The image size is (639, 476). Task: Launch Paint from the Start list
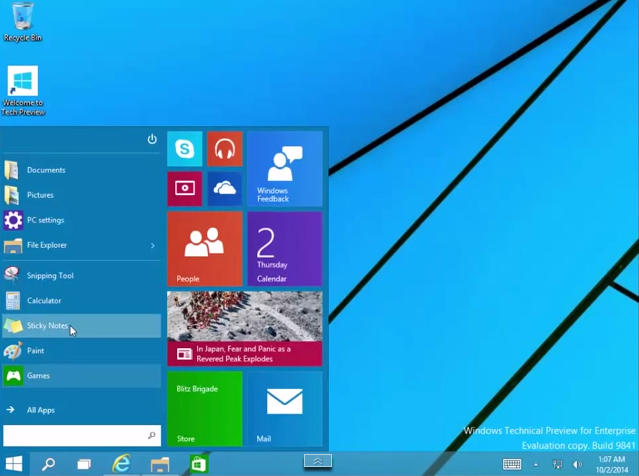click(x=82, y=350)
